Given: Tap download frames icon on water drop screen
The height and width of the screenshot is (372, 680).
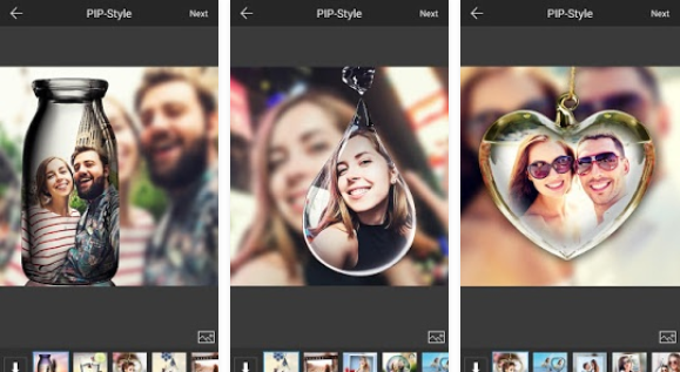Looking at the screenshot, I should coord(246,365).
